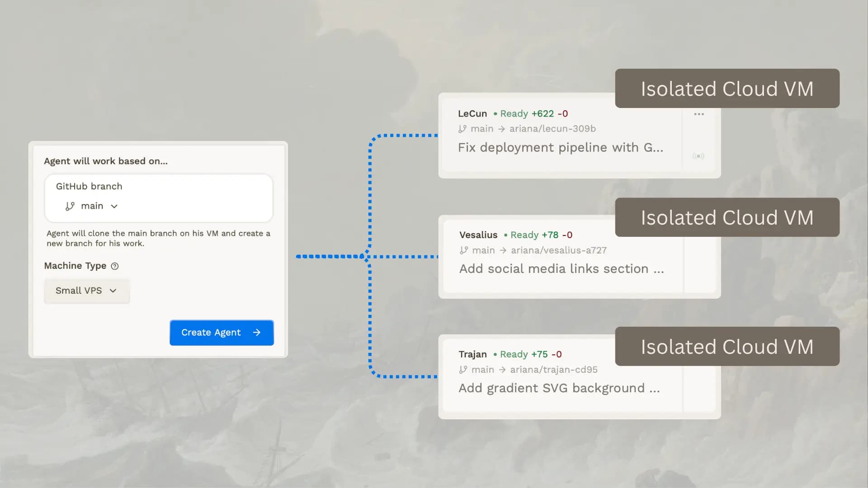The image size is (868, 488).
Task: Open the LeCun agent card title
Action: (472, 114)
